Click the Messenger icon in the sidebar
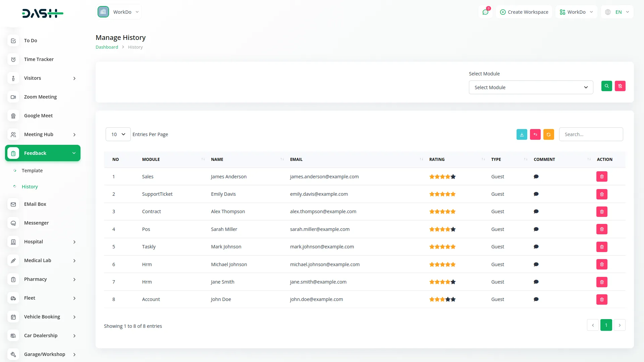Screen dimensions: 644x362 click(x=13, y=223)
